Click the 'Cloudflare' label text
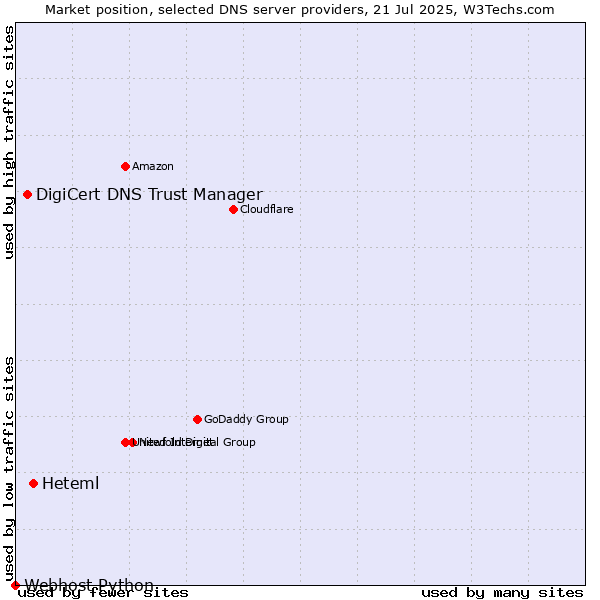 (267, 209)
